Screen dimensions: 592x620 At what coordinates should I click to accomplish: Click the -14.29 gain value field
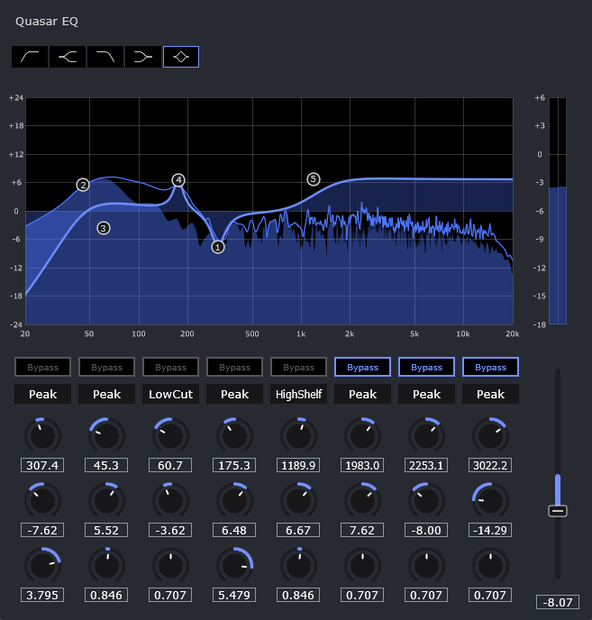490,530
